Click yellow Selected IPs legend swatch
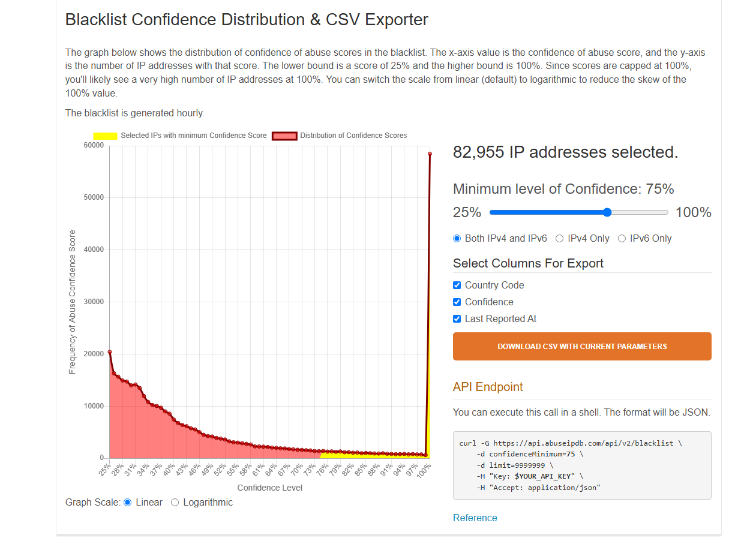This screenshot has width=756, height=550. [x=105, y=136]
